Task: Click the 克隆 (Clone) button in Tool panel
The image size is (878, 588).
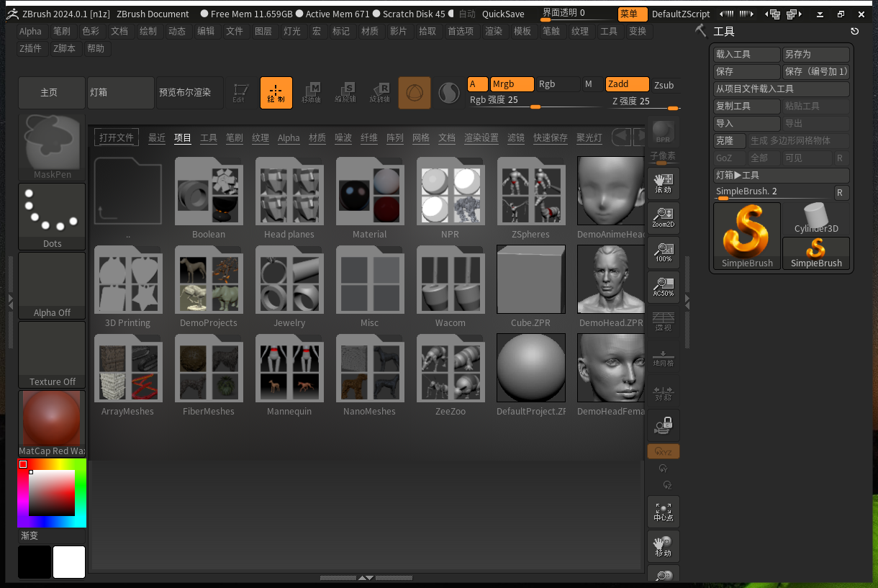Action: pyautogui.click(x=729, y=141)
